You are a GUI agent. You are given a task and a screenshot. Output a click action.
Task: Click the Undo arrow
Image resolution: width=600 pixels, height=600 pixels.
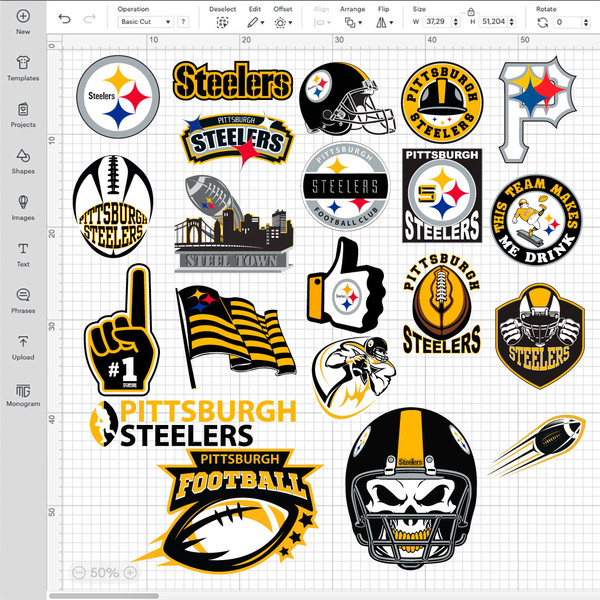65,18
